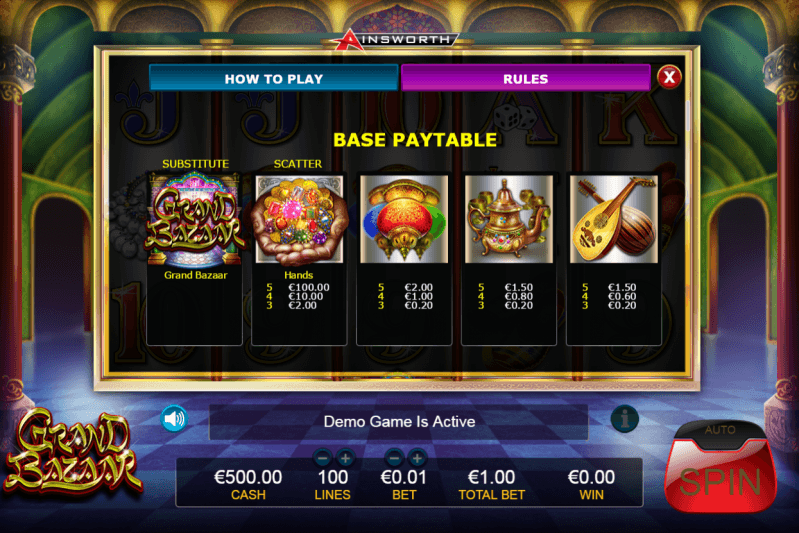Screen dimensions: 799x533
Task: Decrease the number of lines with minus
Action: click(x=323, y=458)
